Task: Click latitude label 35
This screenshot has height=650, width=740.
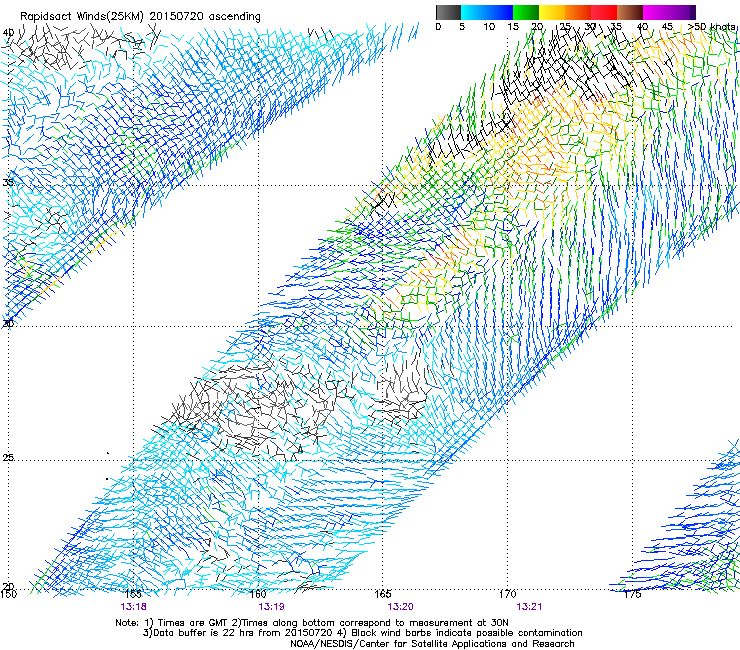Action: [8, 182]
